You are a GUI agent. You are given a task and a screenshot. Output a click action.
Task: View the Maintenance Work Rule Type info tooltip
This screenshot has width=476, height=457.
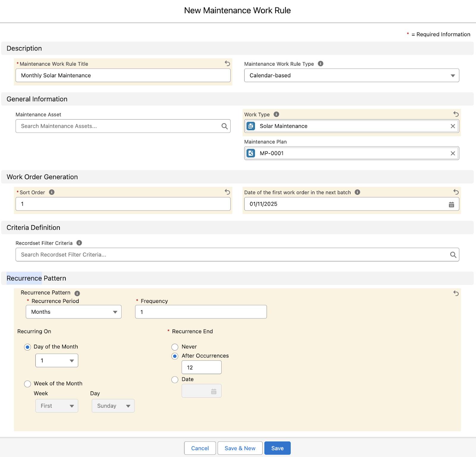pyautogui.click(x=321, y=63)
